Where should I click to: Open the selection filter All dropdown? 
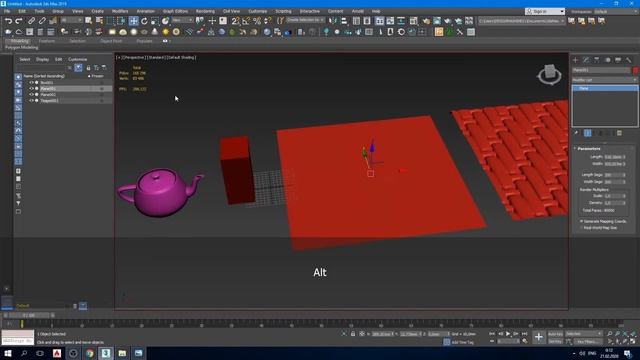tap(71, 20)
